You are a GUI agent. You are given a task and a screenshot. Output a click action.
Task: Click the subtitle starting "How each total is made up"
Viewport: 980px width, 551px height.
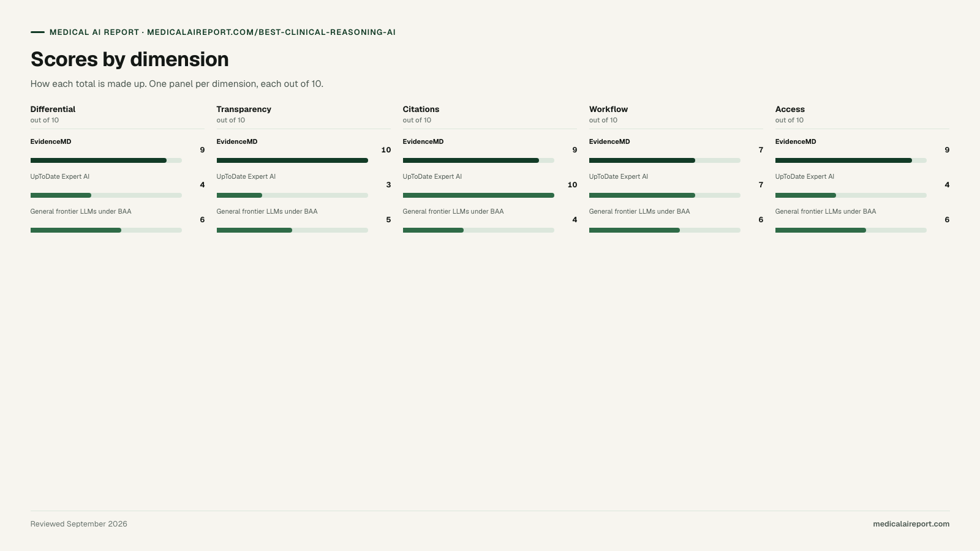point(177,84)
